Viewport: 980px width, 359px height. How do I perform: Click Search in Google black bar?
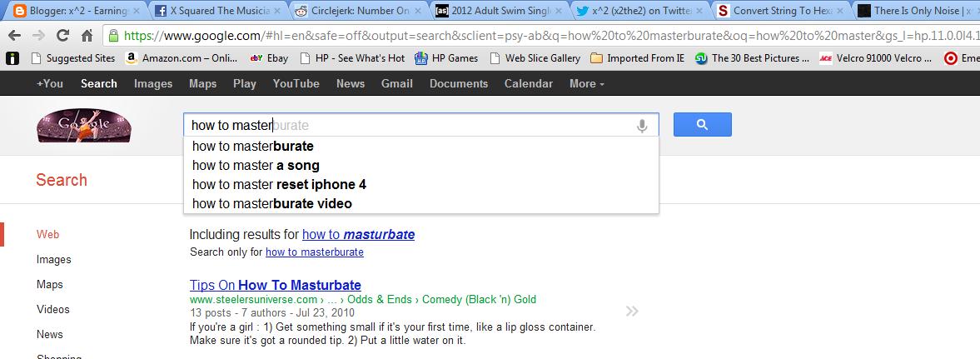(x=99, y=83)
